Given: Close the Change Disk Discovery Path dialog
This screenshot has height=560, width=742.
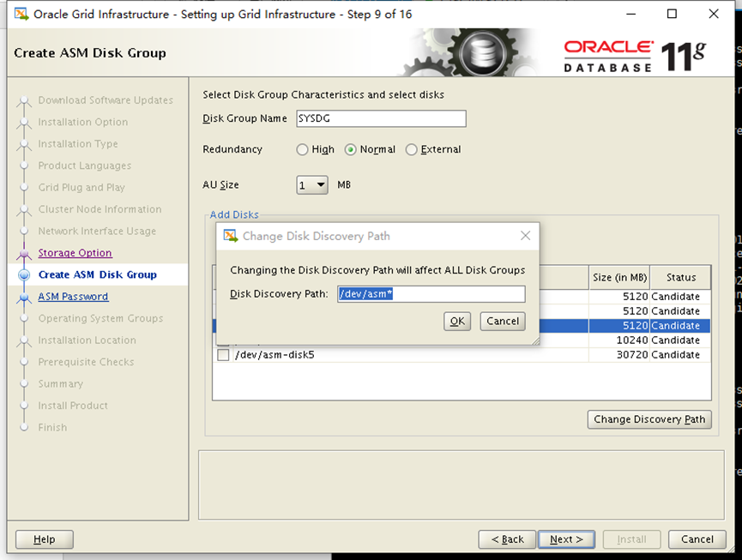Looking at the screenshot, I should [525, 236].
